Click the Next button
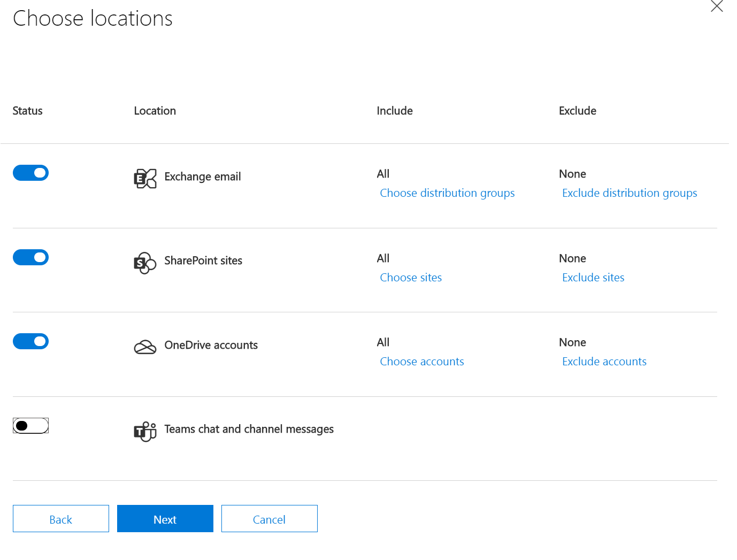The width and height of the screenshot is (737, 560). click(165, 518)
